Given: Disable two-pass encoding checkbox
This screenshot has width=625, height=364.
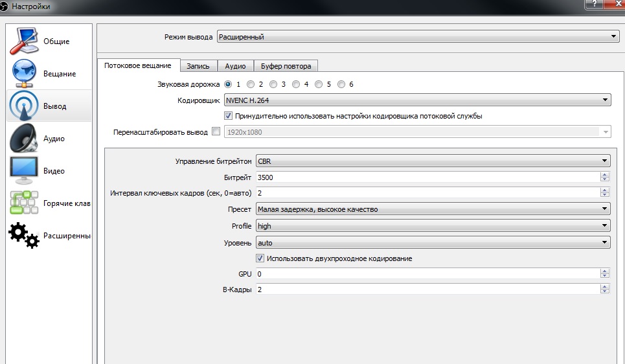Looking at the screenshot, I should point(260,258).
